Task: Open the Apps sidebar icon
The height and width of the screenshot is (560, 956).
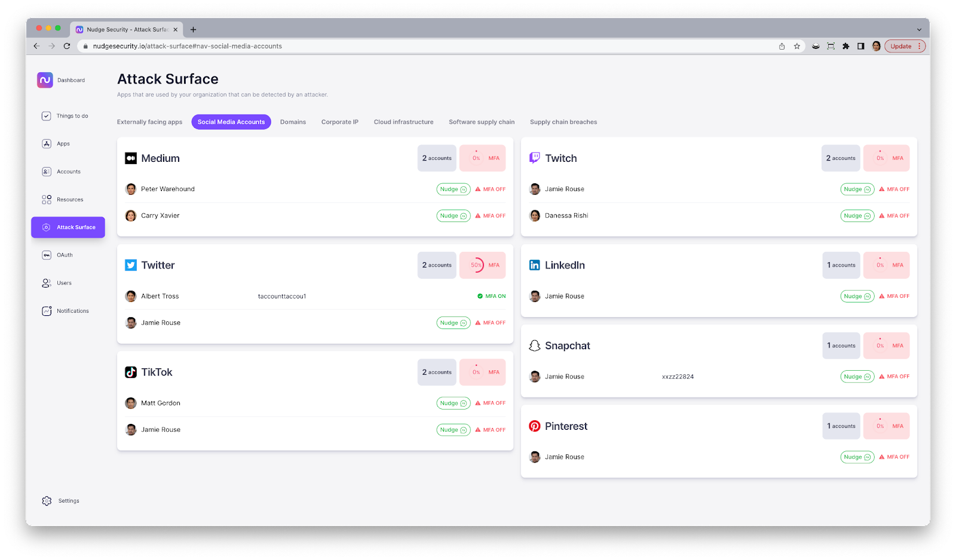Action: click(x=47, y=144)
